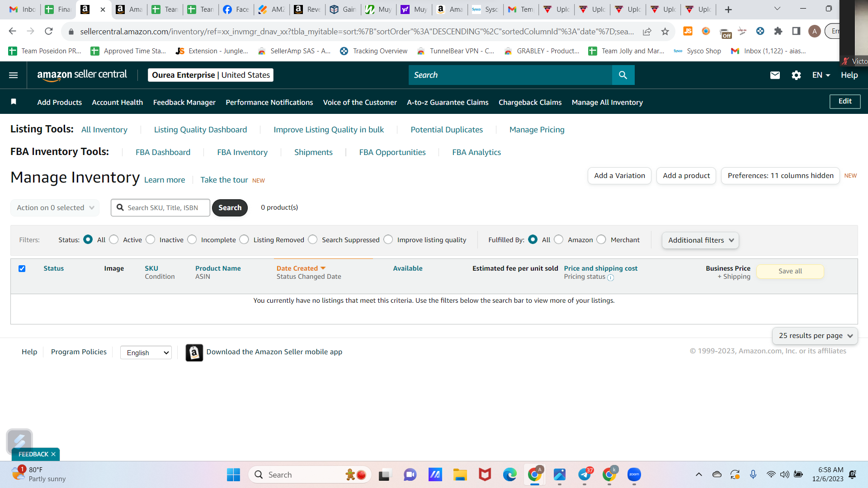Open Preferences: 11 columns hidden

click(781, 176)
